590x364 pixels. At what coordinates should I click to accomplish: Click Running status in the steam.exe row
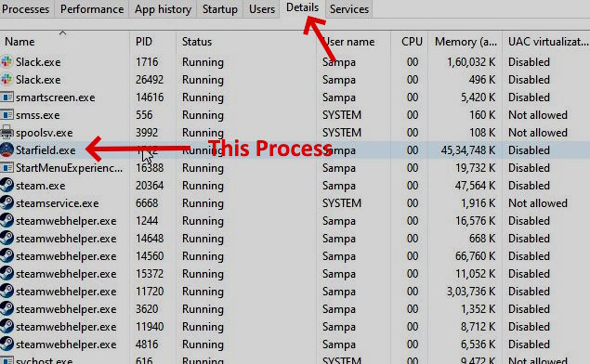203,186
